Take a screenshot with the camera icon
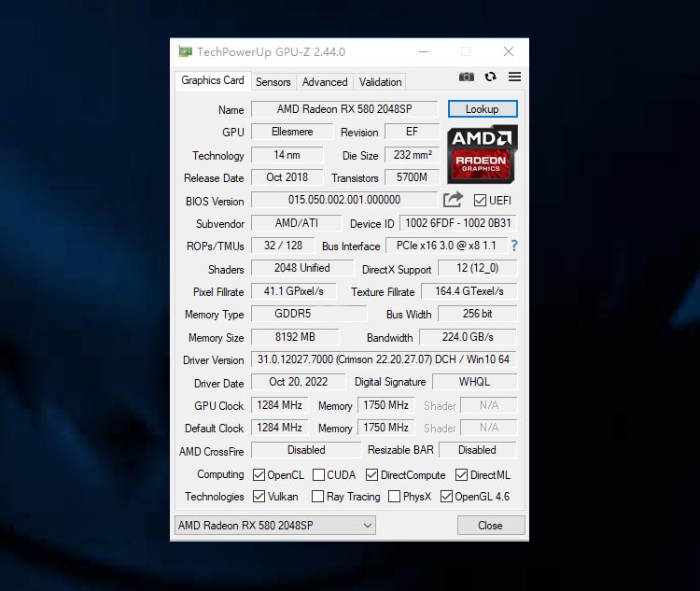 [x=467, y=77]
